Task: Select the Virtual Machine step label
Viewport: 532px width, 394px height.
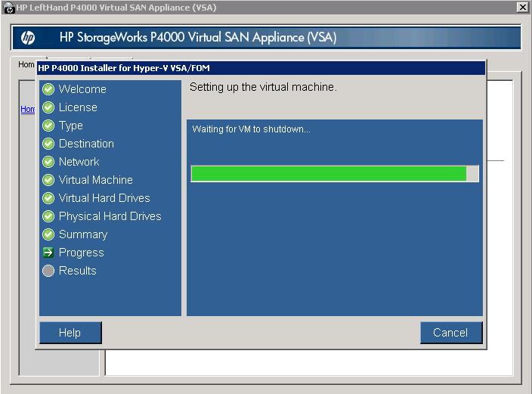Action: click(96, 180)
